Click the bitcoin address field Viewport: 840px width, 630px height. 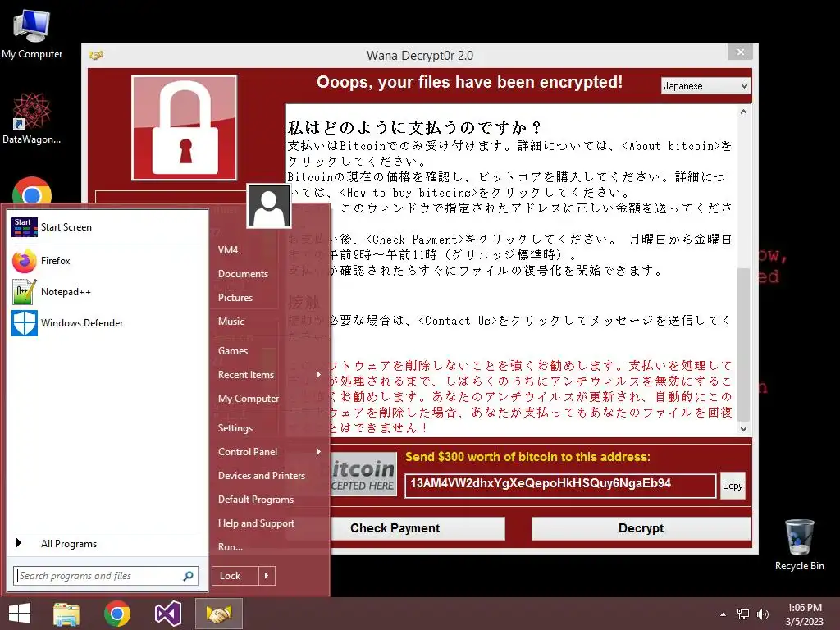[560, 486]
